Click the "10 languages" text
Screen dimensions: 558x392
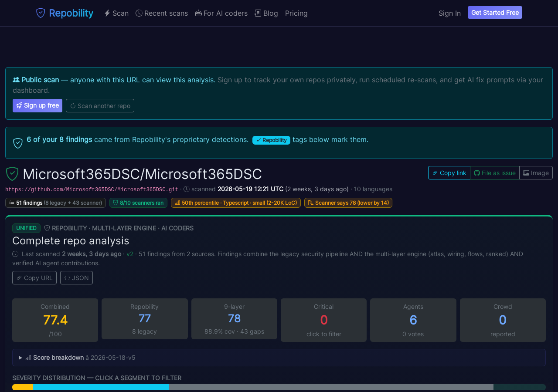click(373, 189)
